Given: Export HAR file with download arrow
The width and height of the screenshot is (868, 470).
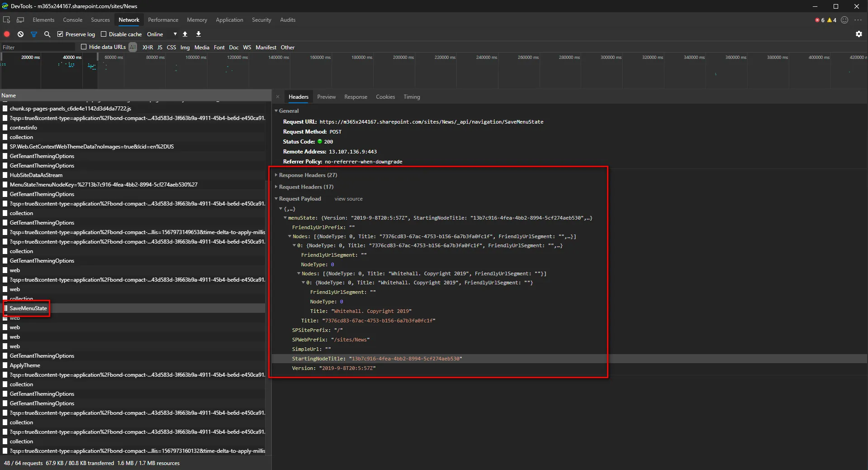Looking at the screenshot, I should [x=198, y=34].
